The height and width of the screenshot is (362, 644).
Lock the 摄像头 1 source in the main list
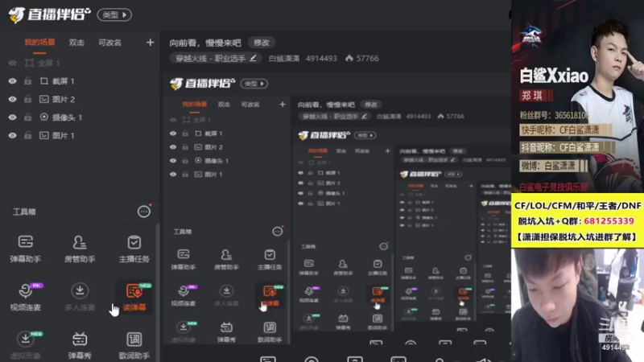pos(27,117)
